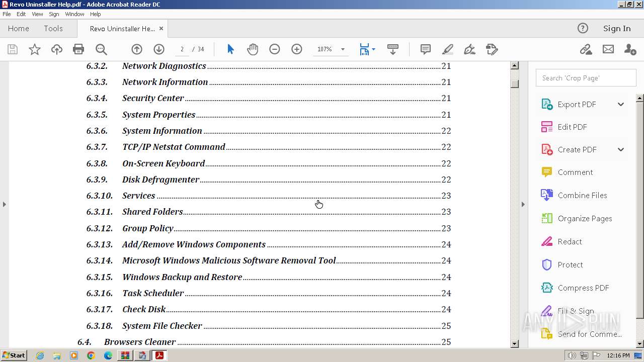Upload the file via the cloud icon
Screen dimensions: 644x362
click(57, 49)
